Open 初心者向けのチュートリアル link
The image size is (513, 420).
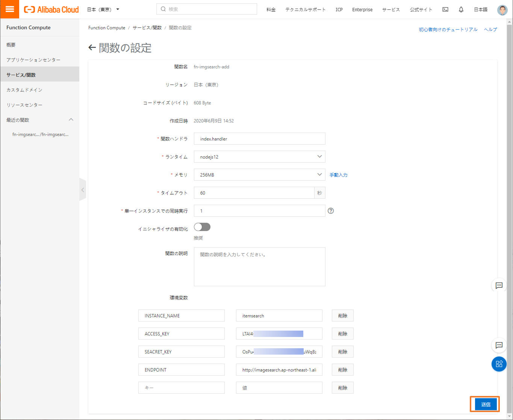(x=448, y=29)
